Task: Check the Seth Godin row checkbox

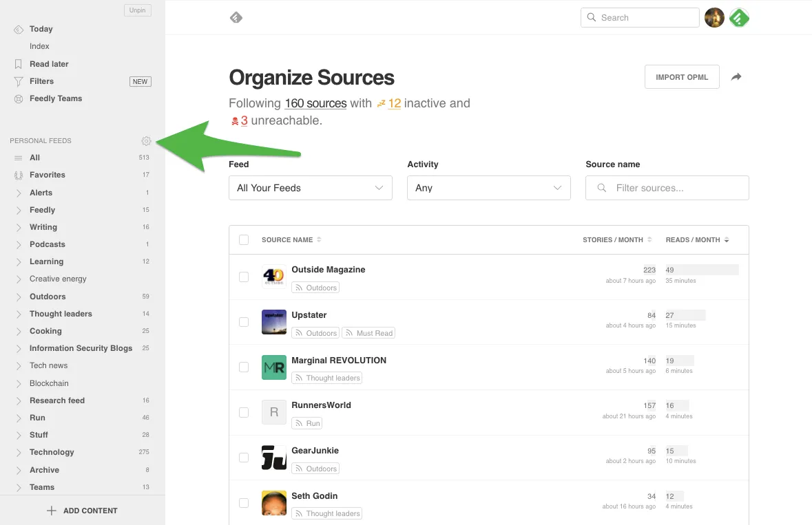Action: pos(244,503)
